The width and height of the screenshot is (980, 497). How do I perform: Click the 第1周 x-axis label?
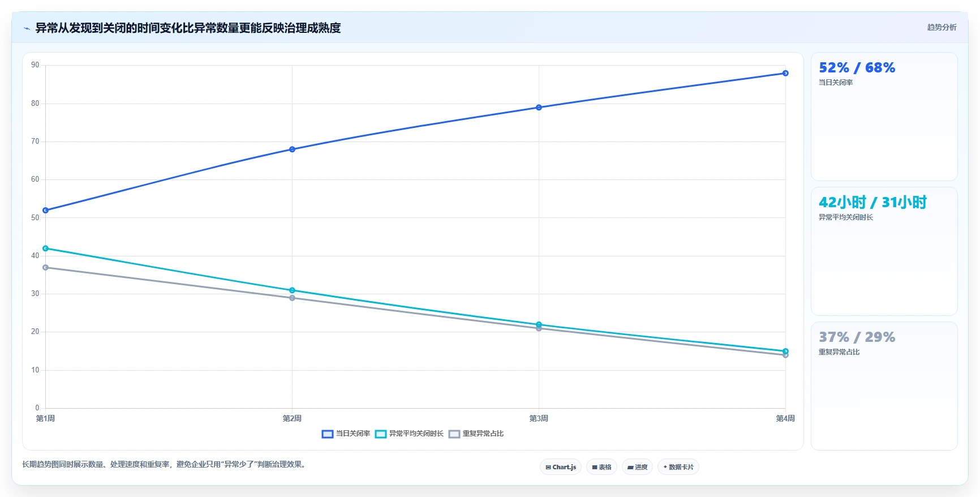point(45,418)
